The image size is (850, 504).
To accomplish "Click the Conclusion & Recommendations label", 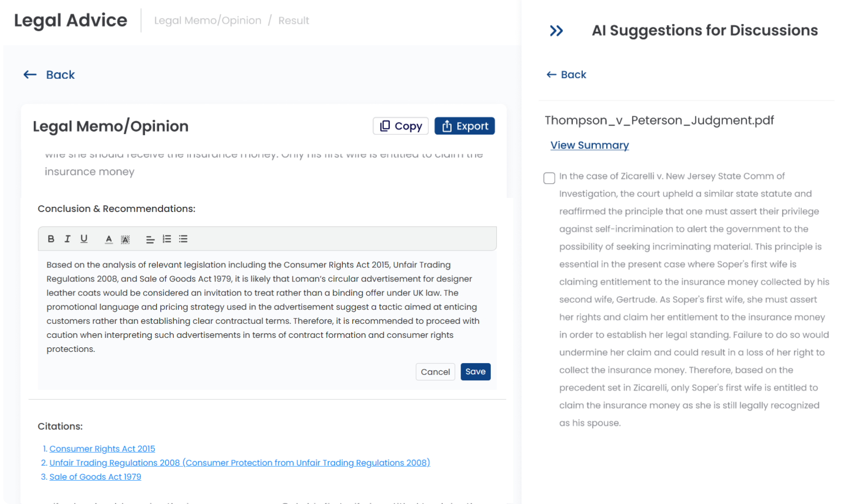I will pyautogui.click(x=116, y=209).
